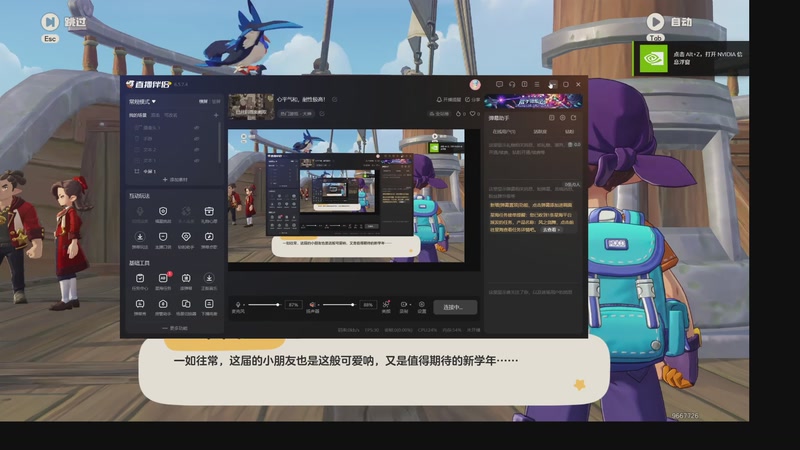Toggle visibility of the 文本 1 source
The image size is (800, 450).
click(x=196, y=160)
